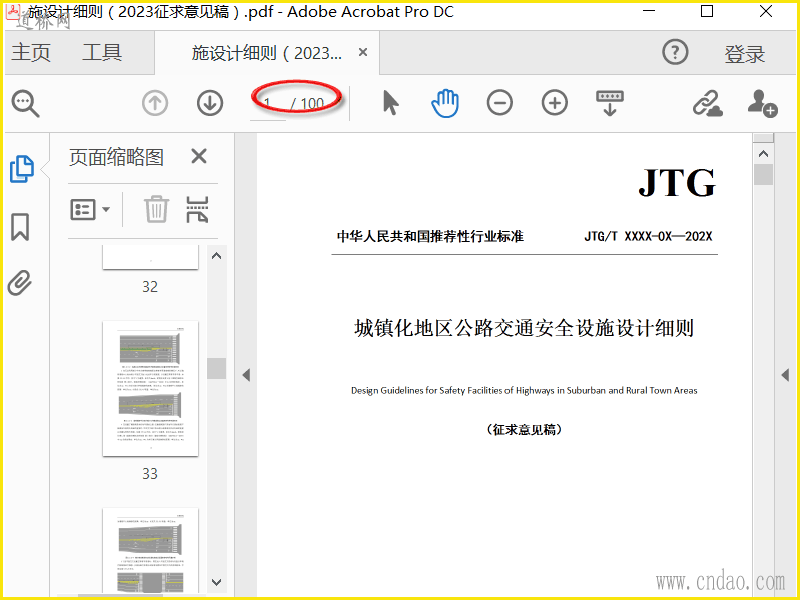The height and width of the screenshot is (600, 800).
Task: Go to next page with down arrow
Action: click(210, 104)
